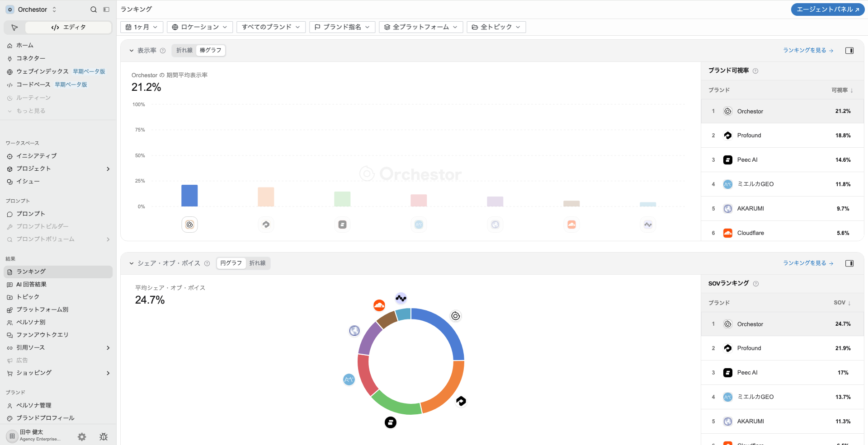Open the ロケーション filter dropdown

tap(200, 27)
